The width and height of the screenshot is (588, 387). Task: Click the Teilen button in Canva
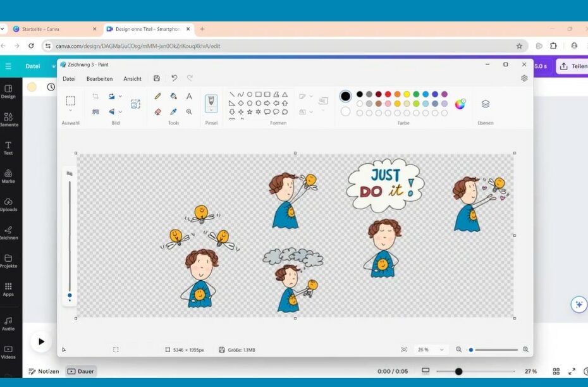coord(572,66)
